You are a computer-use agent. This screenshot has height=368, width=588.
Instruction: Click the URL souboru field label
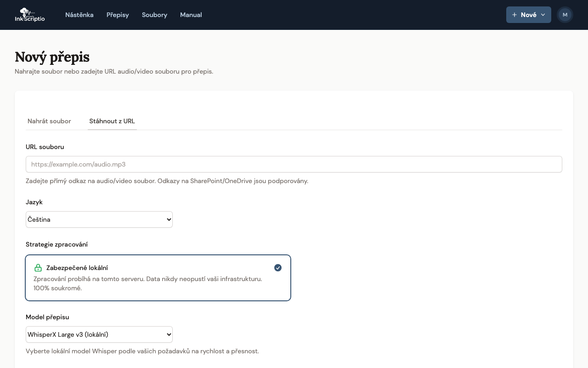point(45,147)
